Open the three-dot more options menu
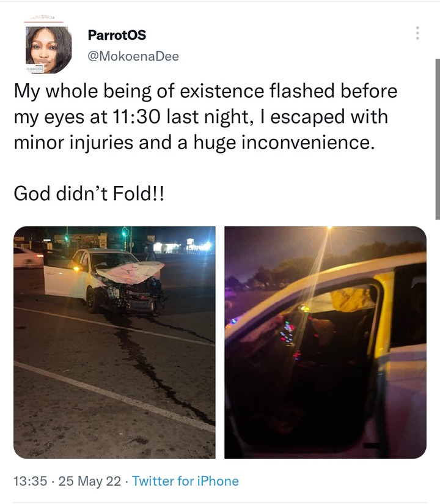 [x=417, y=33]
